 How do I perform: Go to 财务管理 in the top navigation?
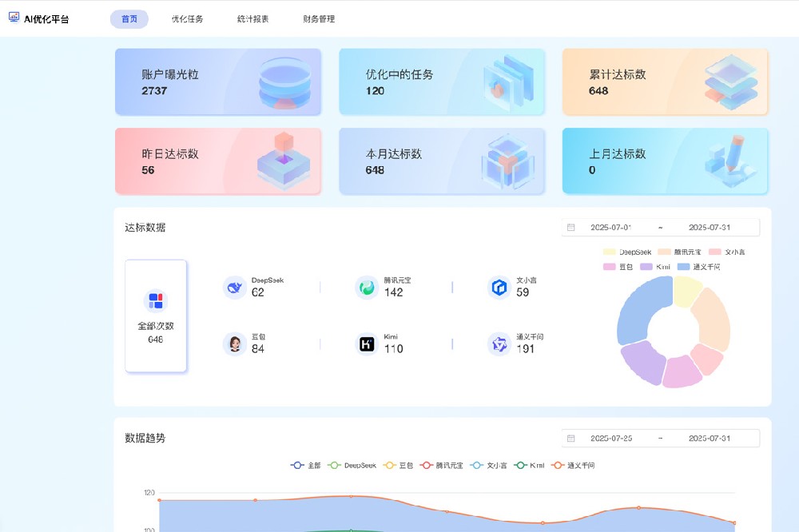pyautogui.click(x=319, y=19)
